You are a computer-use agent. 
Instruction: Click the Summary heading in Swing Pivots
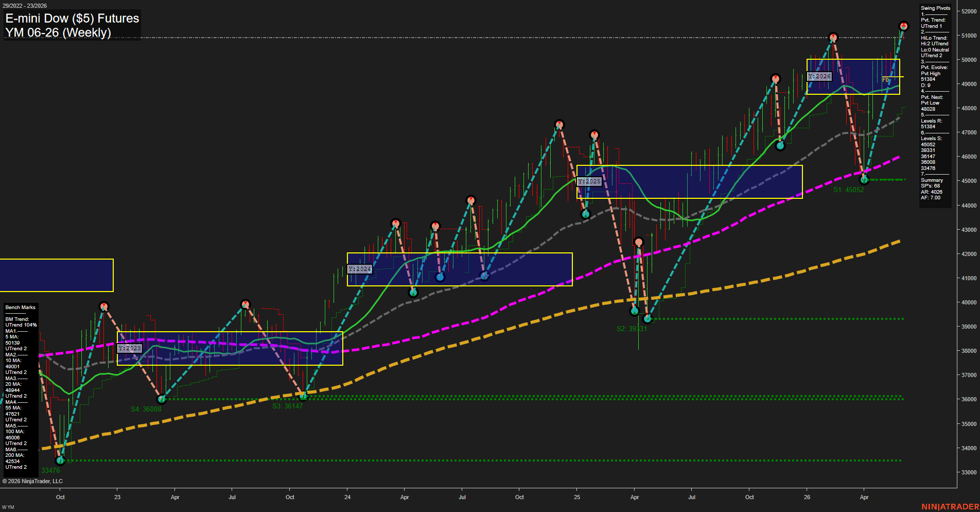click(932, 180)
